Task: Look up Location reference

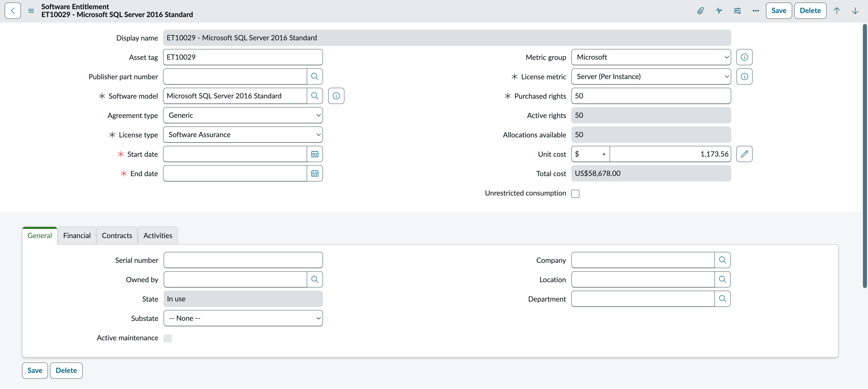Action: (722, 279)
